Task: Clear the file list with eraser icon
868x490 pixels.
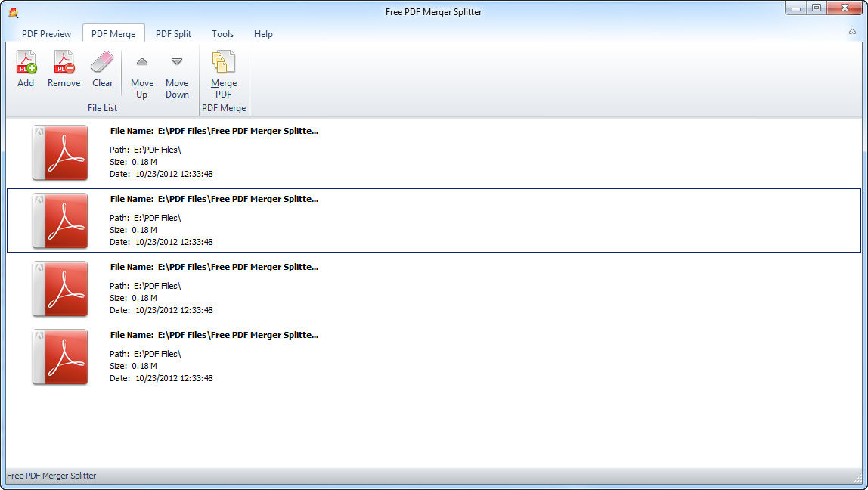Action: [102, 62]
